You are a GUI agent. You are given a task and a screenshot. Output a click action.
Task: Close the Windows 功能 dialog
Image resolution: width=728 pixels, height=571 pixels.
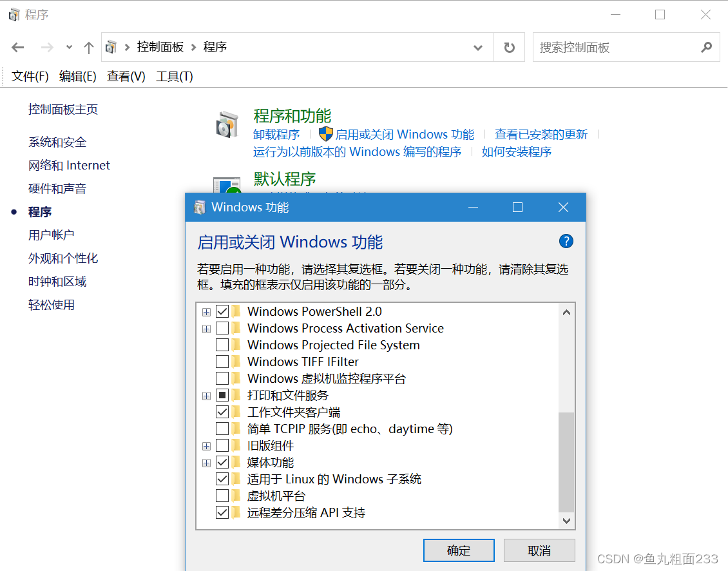coord(563,208)
